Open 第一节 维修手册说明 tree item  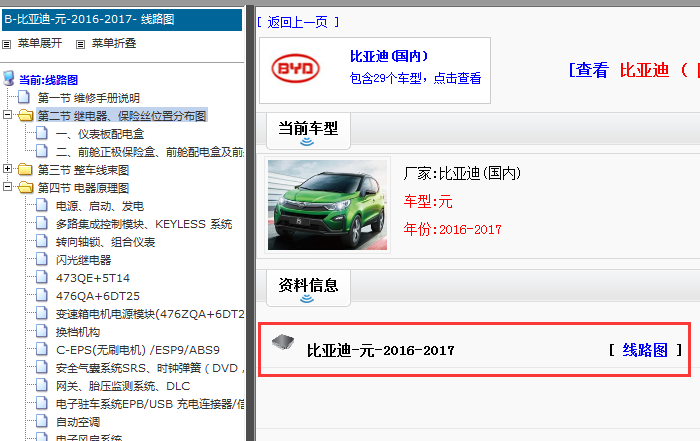88,98
